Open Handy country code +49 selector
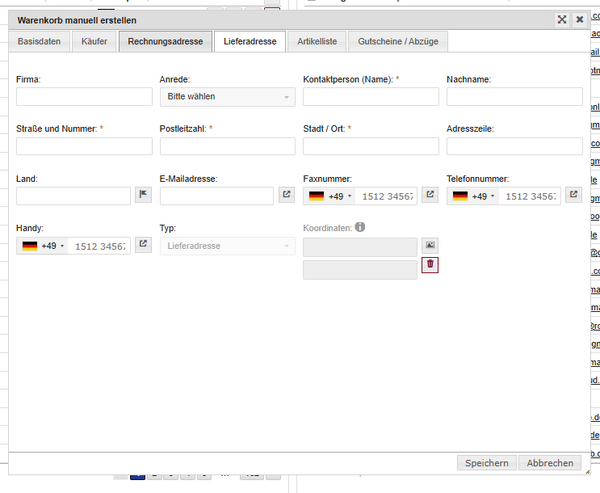This screenshot has height=493, width=600. point(43,246)
